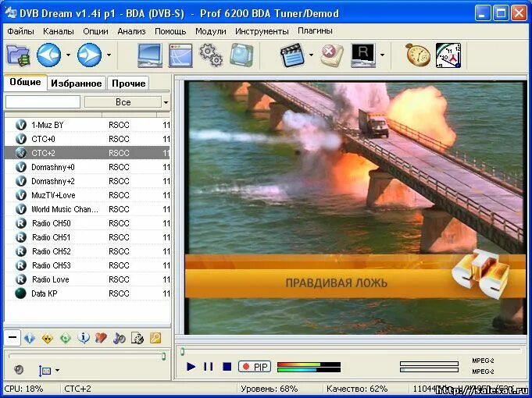This screenshot has width=532, height=398.
Task: Open dropdown next to list resize icon
Action: coord(57,370)
